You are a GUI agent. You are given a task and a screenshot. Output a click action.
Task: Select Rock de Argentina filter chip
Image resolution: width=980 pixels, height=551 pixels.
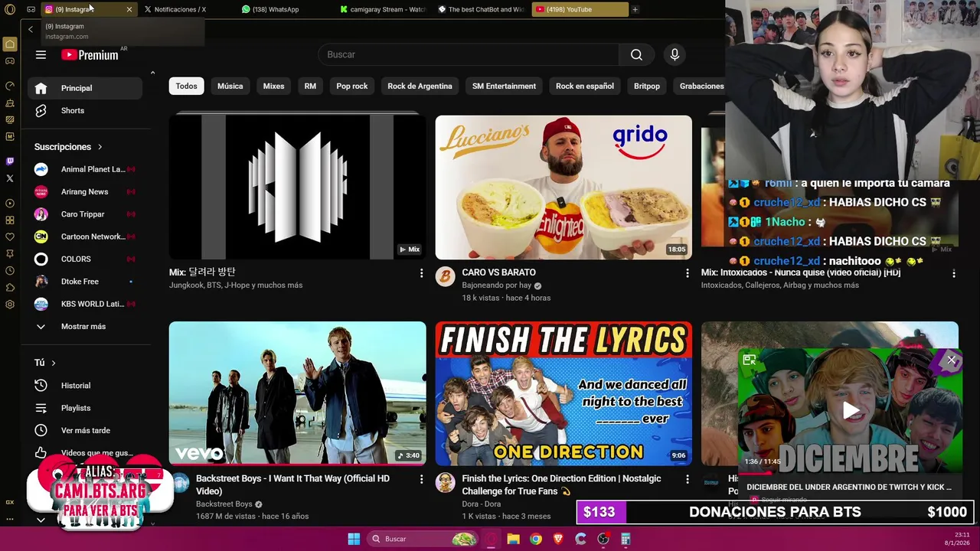(420, 86)
